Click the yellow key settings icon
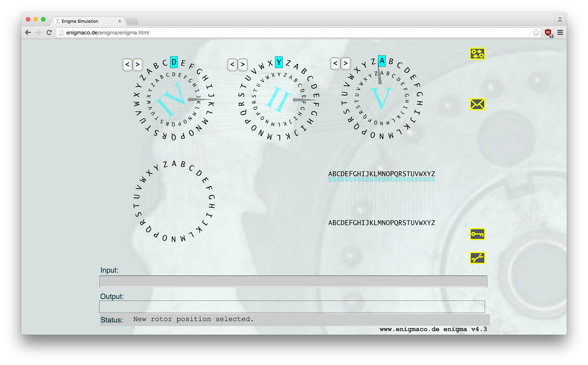 477,234
